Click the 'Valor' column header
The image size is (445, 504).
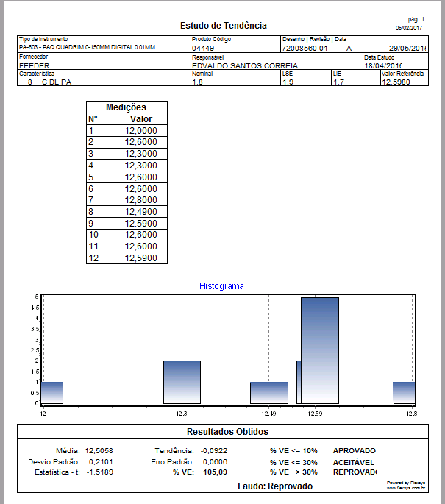(x=141, y=119)
